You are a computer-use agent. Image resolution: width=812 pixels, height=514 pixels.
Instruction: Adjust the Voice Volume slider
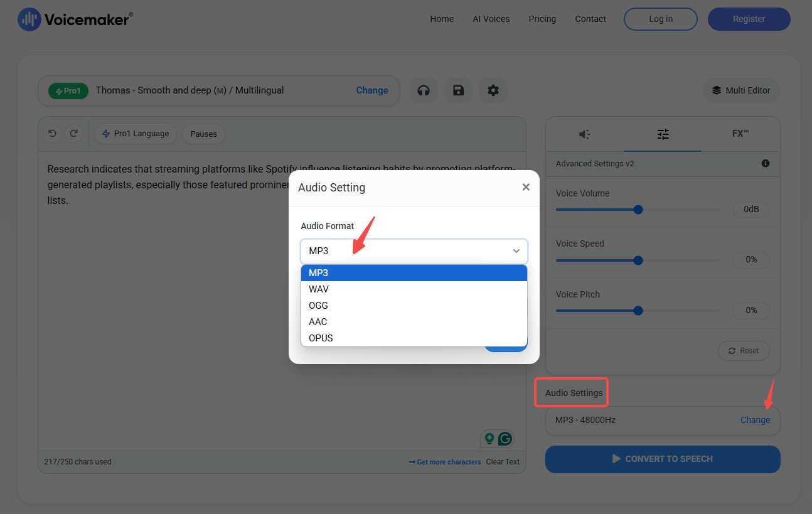[638, 210]
